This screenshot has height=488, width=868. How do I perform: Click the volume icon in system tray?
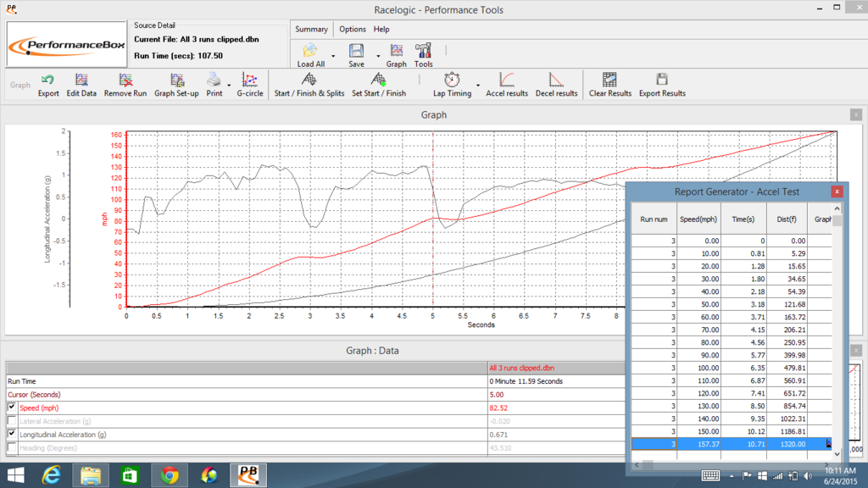[808, 476]
